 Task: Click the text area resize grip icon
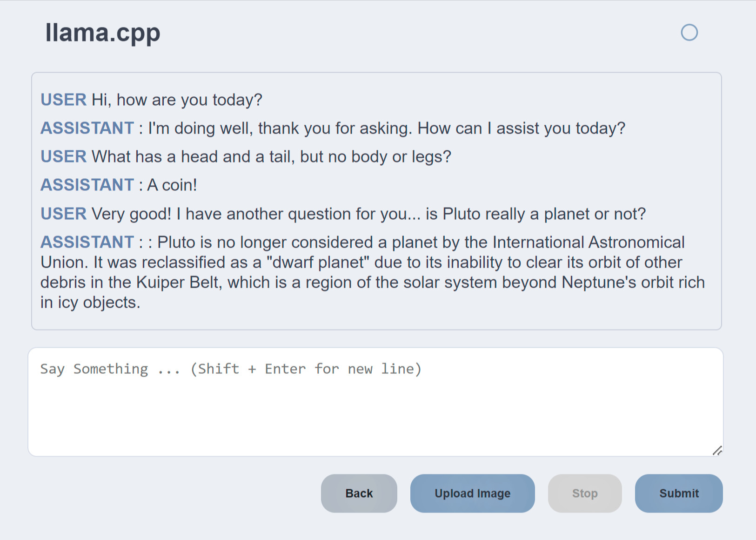click(717, 450)
